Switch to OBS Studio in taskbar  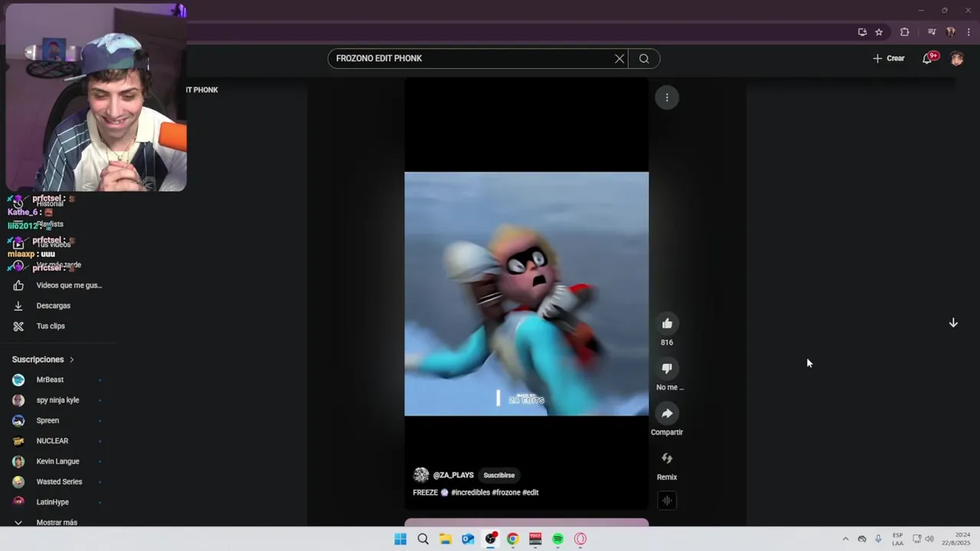point(491,539)
